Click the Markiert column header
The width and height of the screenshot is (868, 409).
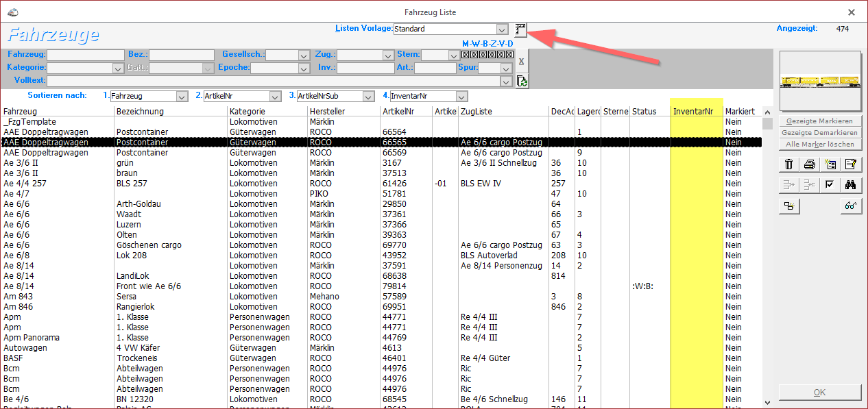click(743, 111)
